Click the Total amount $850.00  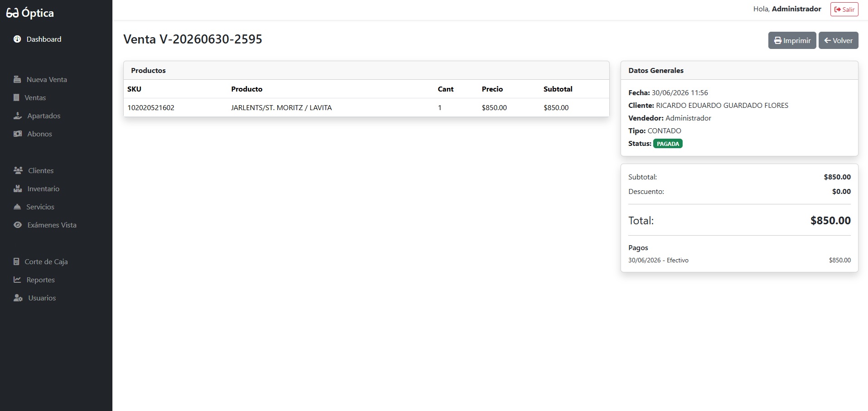830,221
